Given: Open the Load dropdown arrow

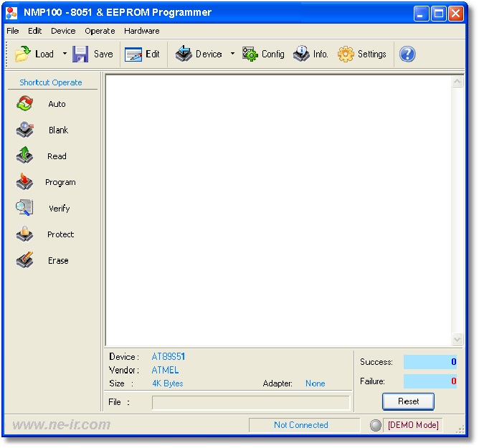Looking at the screenshot, I should pos(65,54).
